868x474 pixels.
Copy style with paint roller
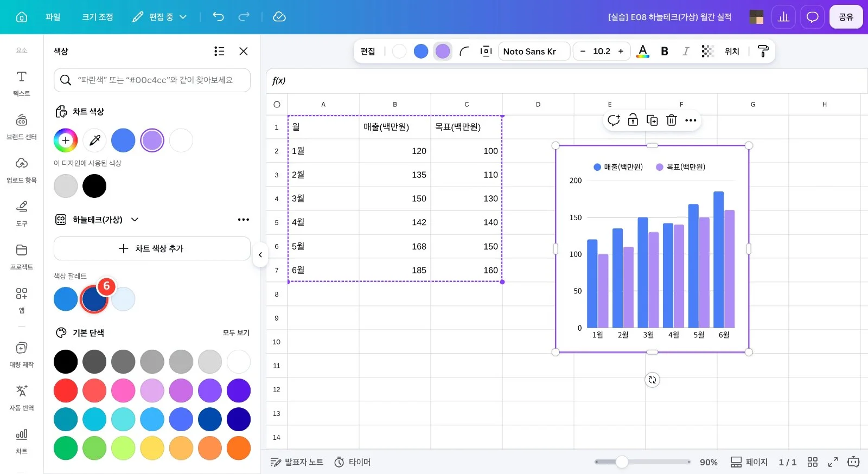point(763,52)
